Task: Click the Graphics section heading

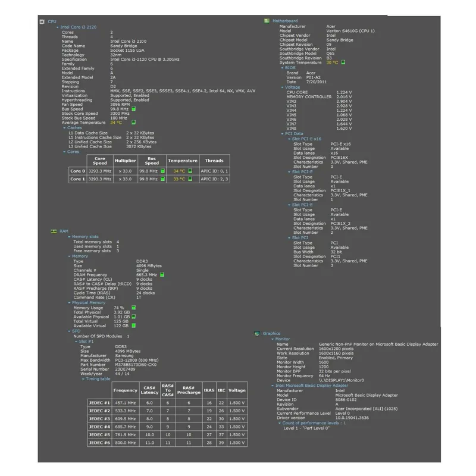Action: 271,334
